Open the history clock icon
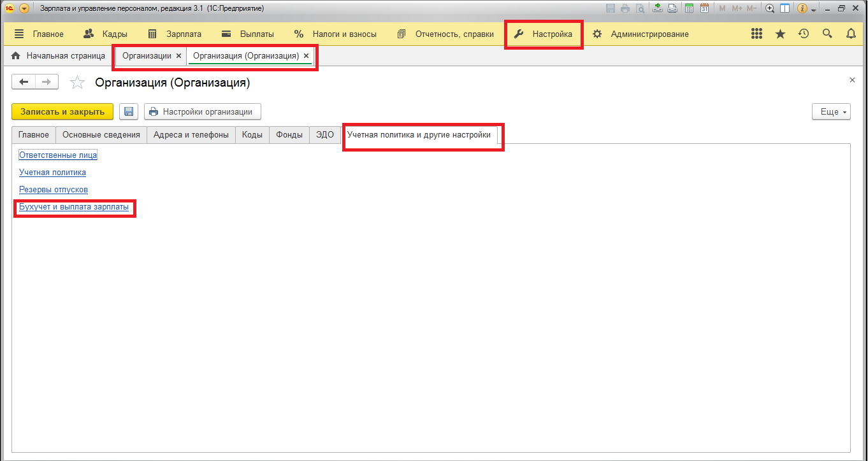Viewport: 868px width, 461px height. click(804, 34)
